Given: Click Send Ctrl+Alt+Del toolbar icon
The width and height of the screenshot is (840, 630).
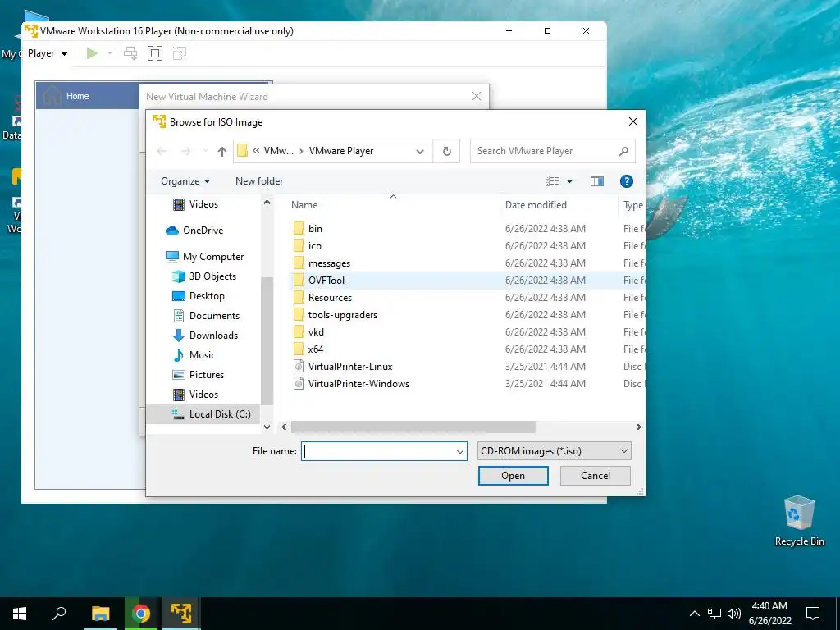Looking at the screenshot, I should coord(130,53).
